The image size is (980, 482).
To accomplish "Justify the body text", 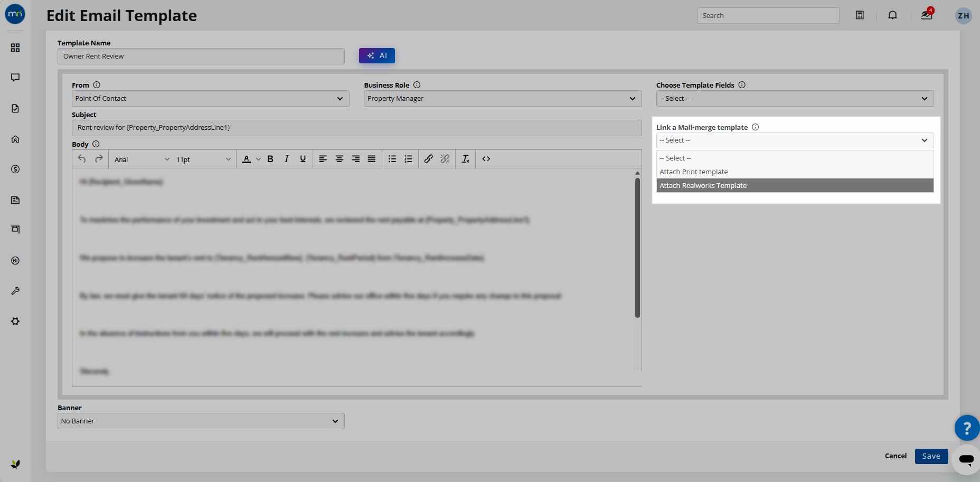I will coord(372,159).
